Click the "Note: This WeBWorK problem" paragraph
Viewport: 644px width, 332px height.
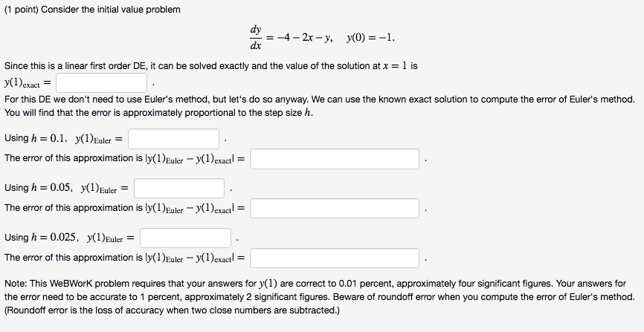[315, 284]
